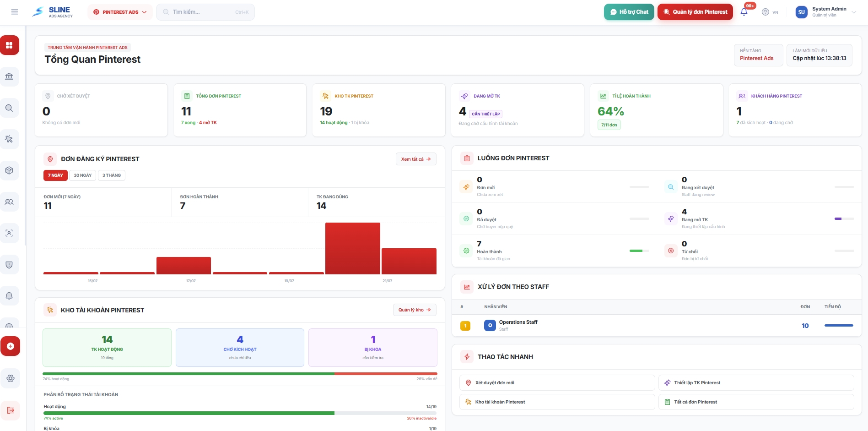
Task: Open the Chờ xét duyệt stat card
Action: click(x=101, y=110)
